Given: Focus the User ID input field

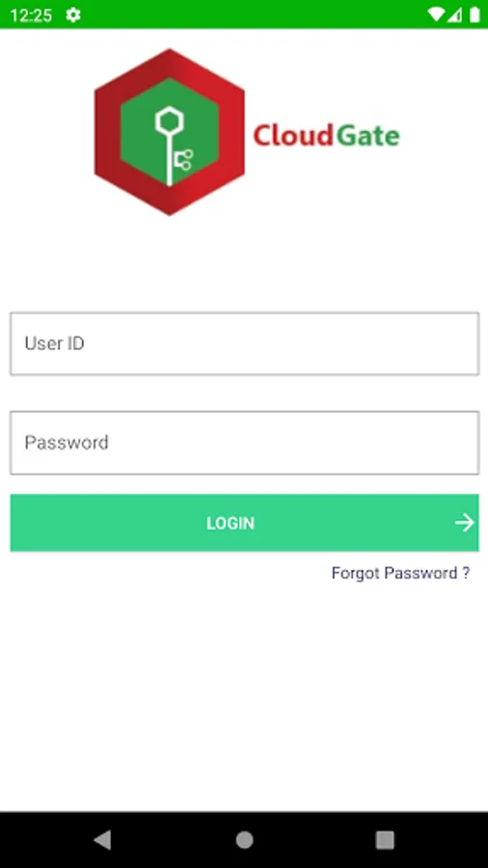Looking at the screenshot, I should pos(244,343).
